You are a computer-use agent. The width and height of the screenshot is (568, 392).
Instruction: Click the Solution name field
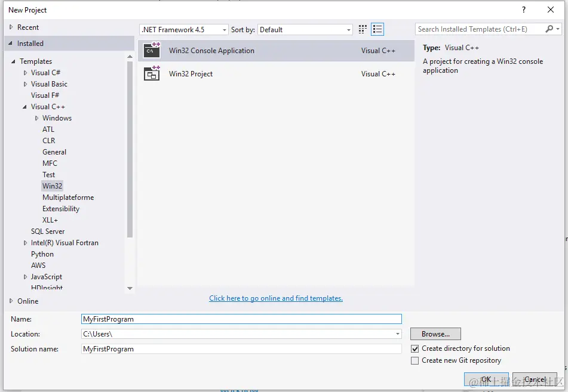[242, 349]
